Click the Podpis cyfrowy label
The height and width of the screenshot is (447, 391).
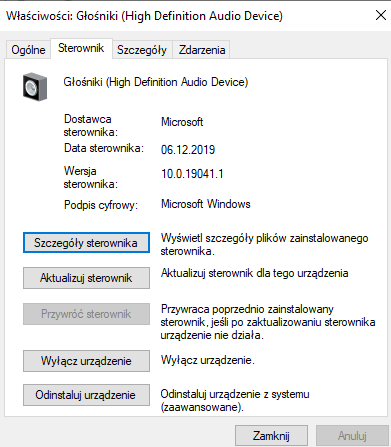coord(101,205)
